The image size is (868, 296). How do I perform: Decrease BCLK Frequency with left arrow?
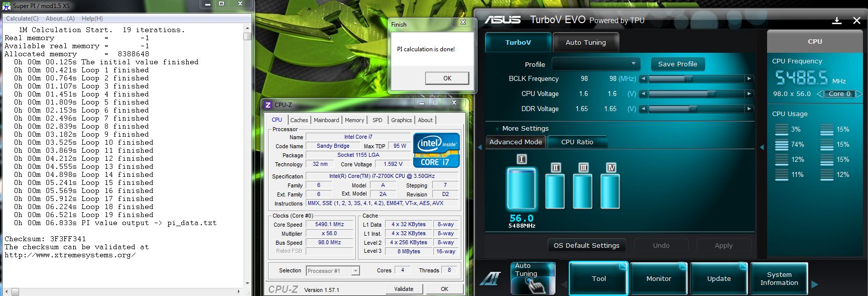click(x=644, y=79)
